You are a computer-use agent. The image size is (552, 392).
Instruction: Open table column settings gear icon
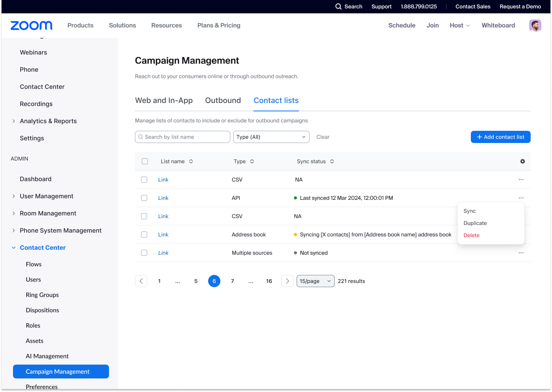[x=523, y=161]
